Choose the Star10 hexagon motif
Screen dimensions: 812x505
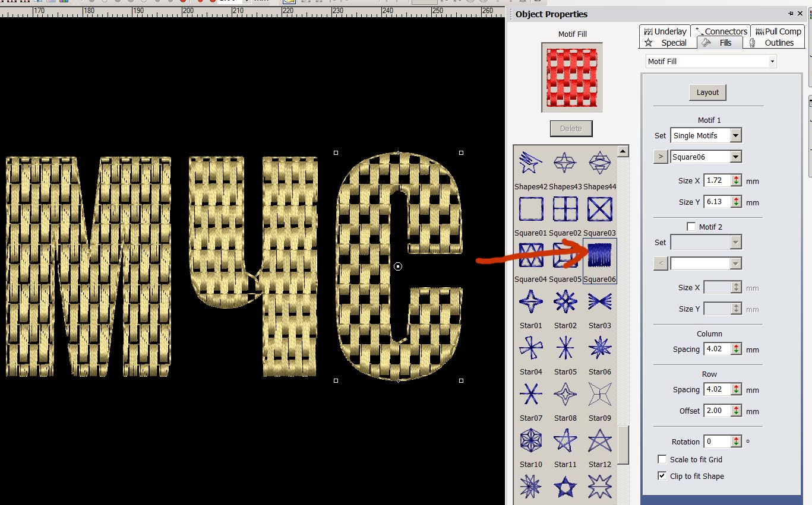(x=530, y=441)
